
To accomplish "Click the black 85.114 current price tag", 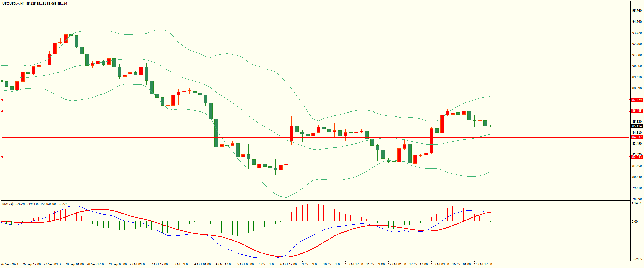I will (x=637, y=126).
